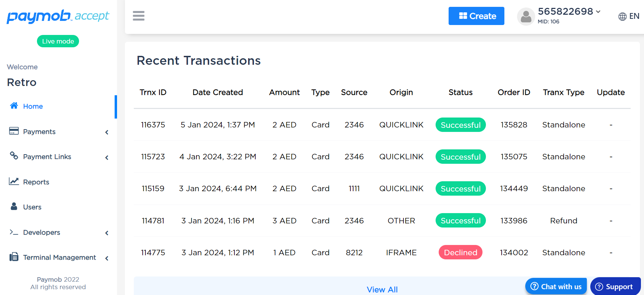Click the Users person icon
The width and height of the screenshot is (644, 295).
(x=14, y=206)
